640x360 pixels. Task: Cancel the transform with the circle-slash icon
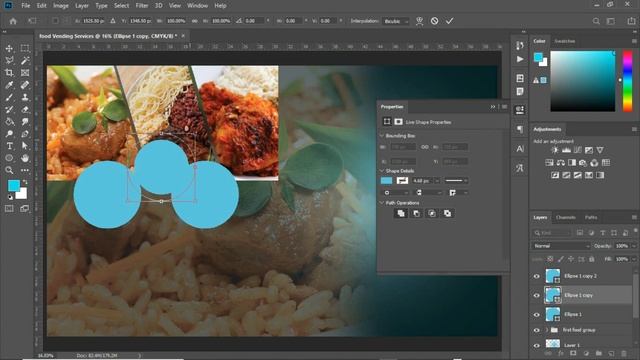click(434, 21)
